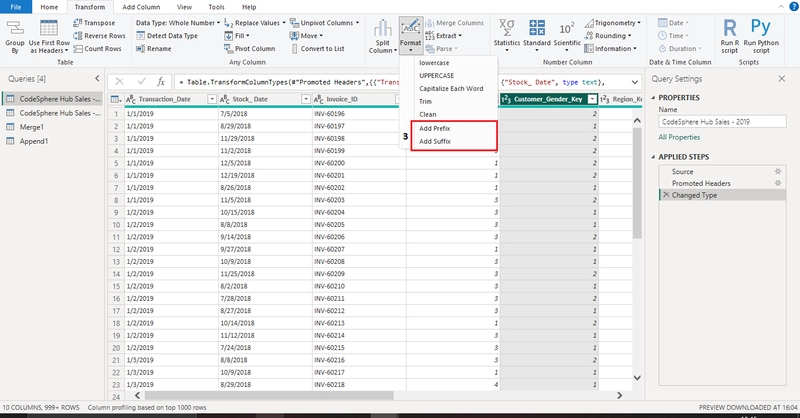This screenshot has width=800, height=418.
Task: Open Promoted Headers step settings gear
Action: 778,183
